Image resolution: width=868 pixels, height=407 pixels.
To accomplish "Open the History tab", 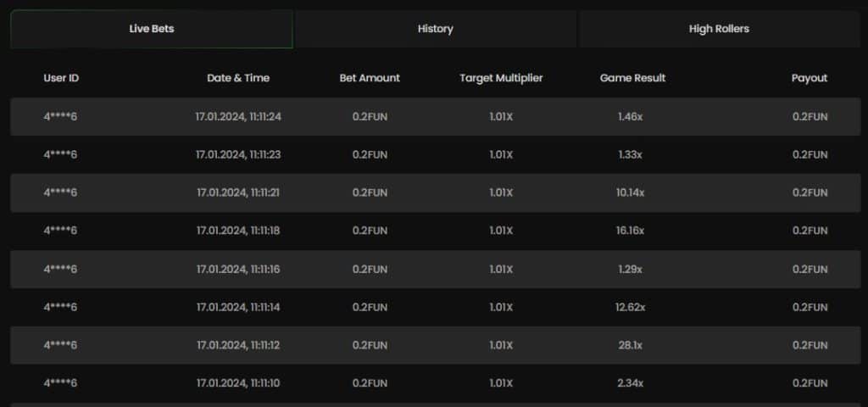I will (x=435, y=29).
